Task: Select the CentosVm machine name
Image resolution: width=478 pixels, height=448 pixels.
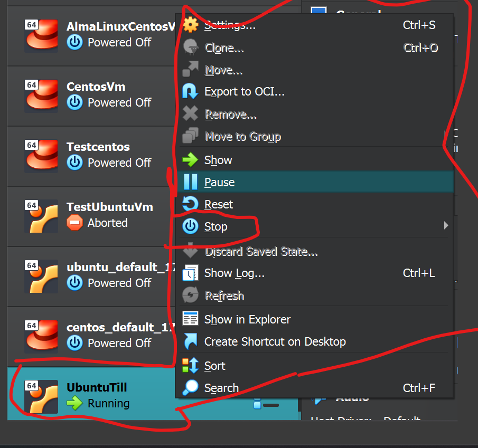Action: coord(96,87)
